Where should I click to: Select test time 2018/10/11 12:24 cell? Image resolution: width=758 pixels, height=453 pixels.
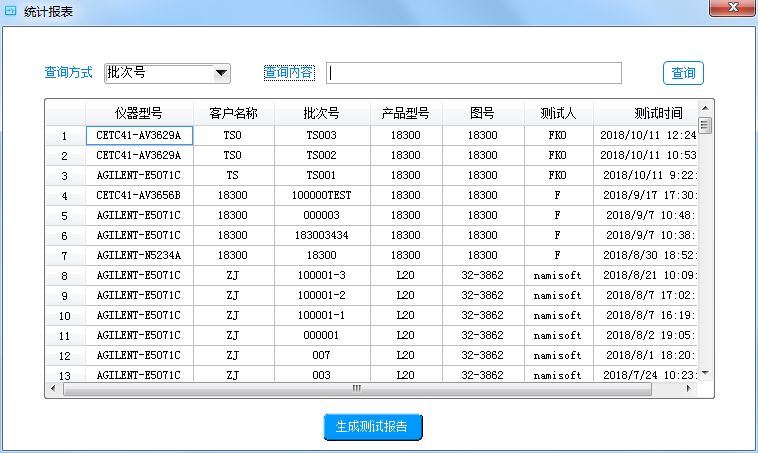645,135
